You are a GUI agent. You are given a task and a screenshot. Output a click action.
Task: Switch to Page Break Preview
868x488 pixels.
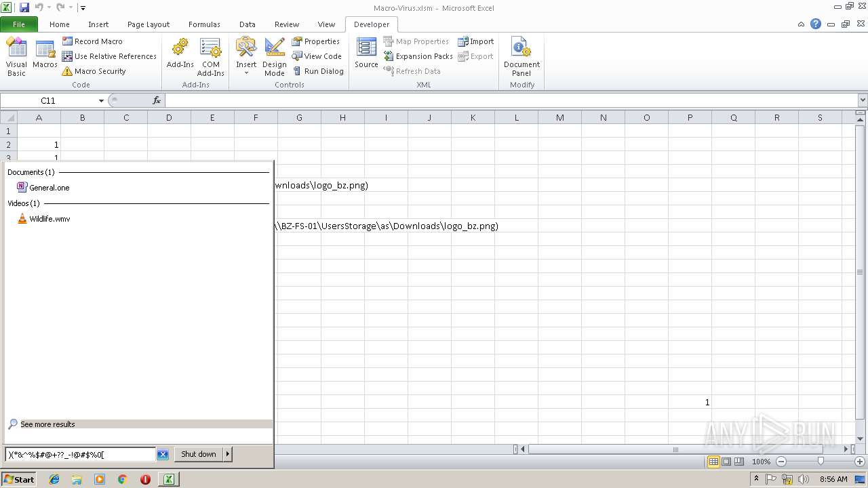(739, 462)
